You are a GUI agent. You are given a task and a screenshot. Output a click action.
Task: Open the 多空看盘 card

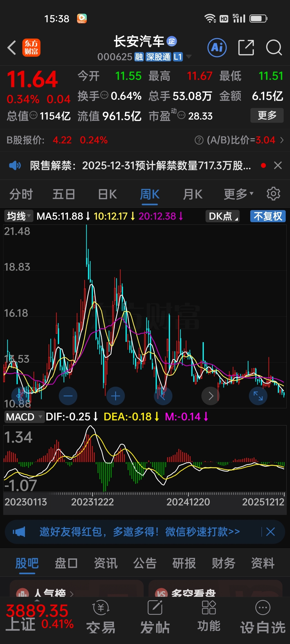(216, 589)
